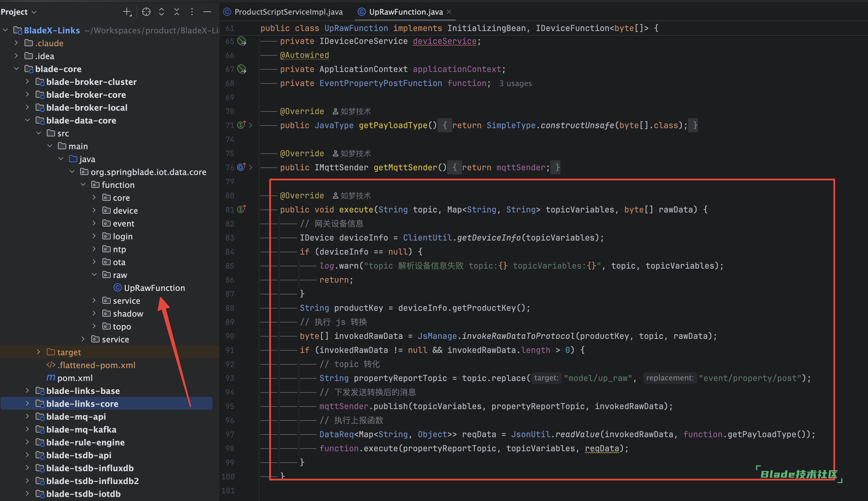Close the UpRawFunction.java tab
The height and width of the screenshot is (501, 868).
pyautogui.click(x=449, y=12)
